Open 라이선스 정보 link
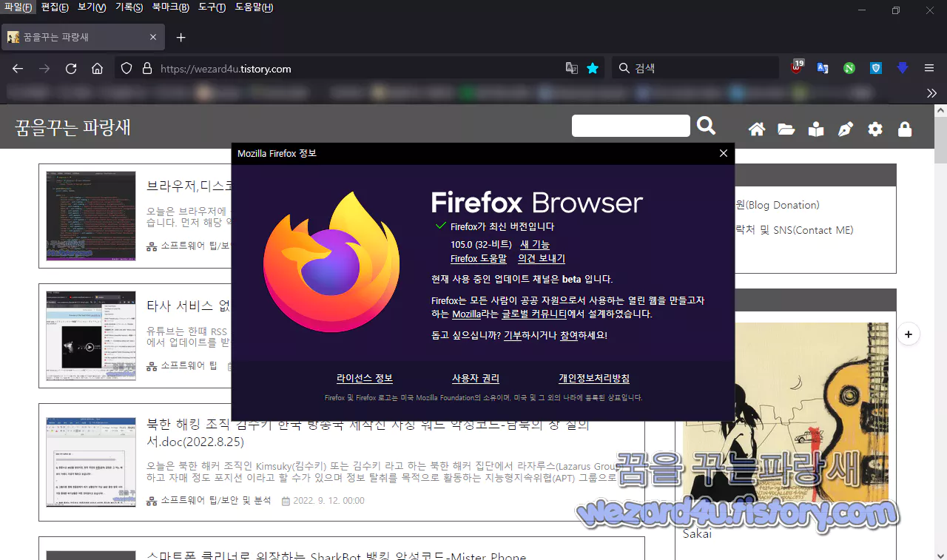This screenshot has height=560, width=947. [365, 378]
